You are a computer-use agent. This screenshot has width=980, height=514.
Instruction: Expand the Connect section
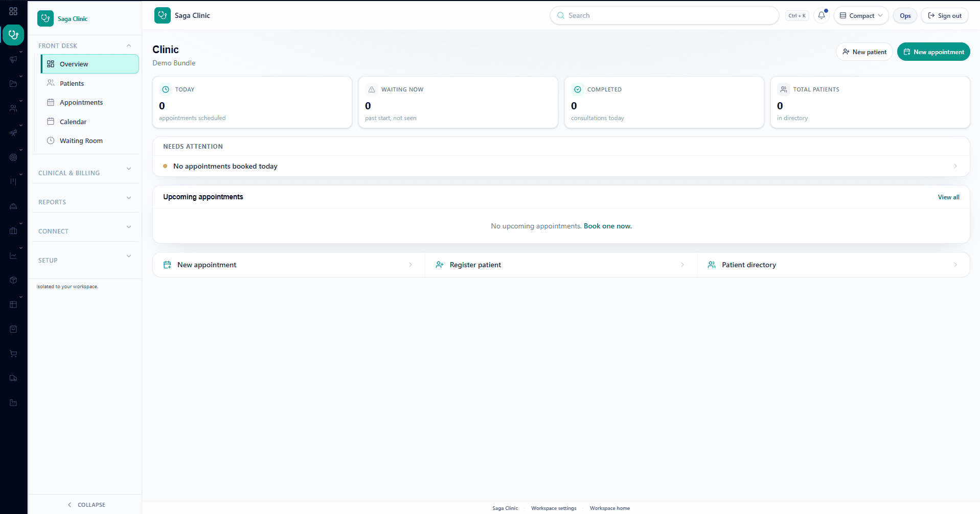click(129, 227)
